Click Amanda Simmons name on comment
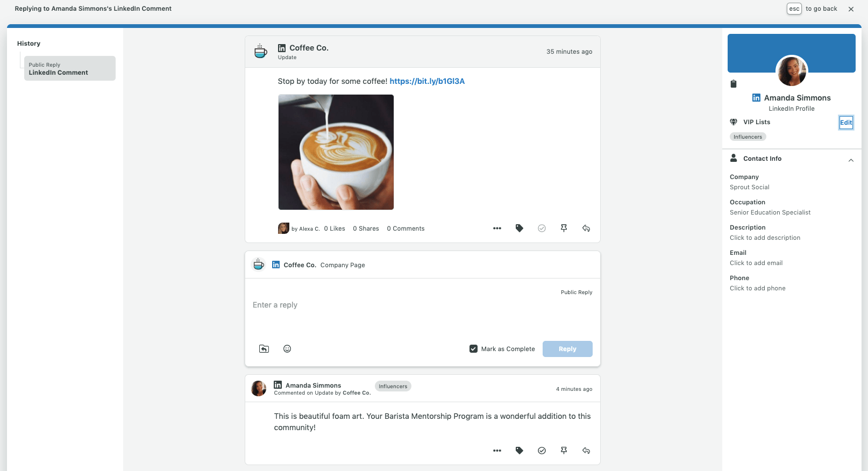This screenshot has height=471, width=868. coord(314,386)
